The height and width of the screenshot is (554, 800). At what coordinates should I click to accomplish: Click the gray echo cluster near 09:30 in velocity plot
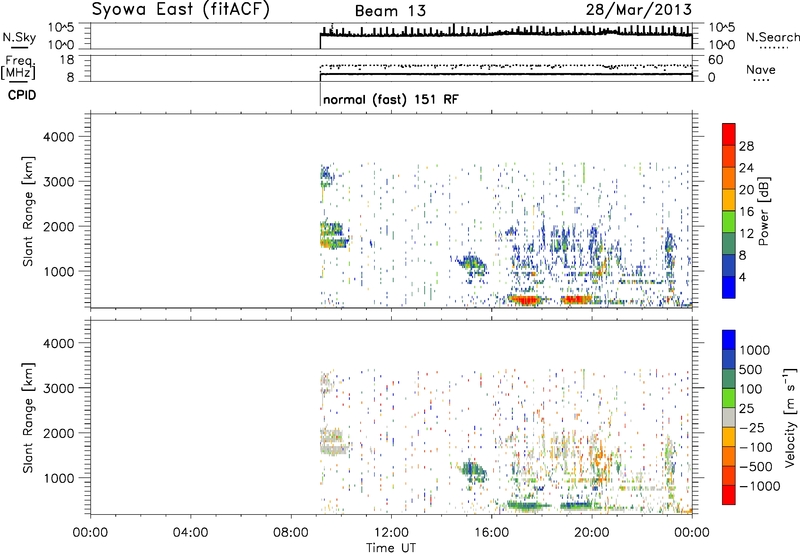coord(334,442)
